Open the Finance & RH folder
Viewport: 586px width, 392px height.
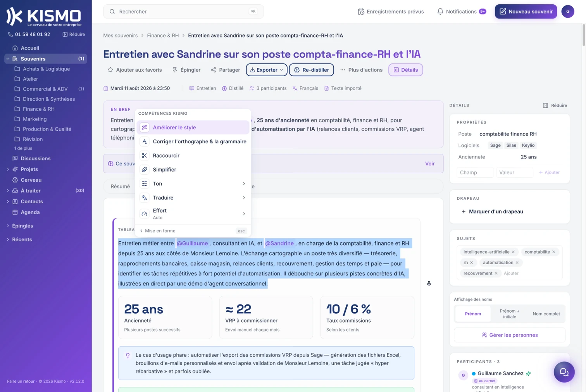38,109
